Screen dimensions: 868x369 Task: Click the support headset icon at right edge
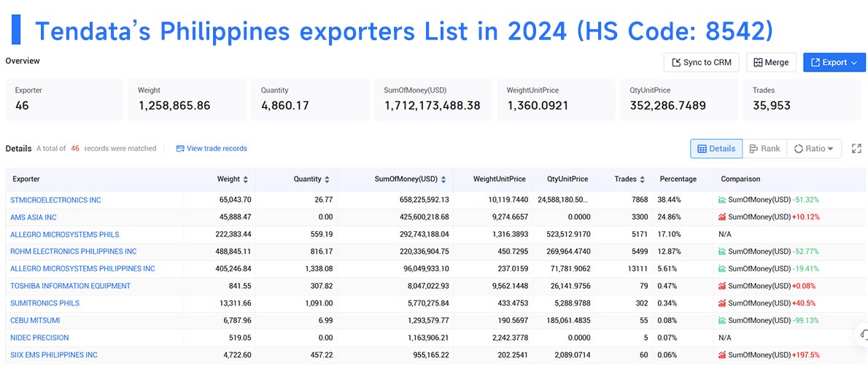tap(864, 334)
